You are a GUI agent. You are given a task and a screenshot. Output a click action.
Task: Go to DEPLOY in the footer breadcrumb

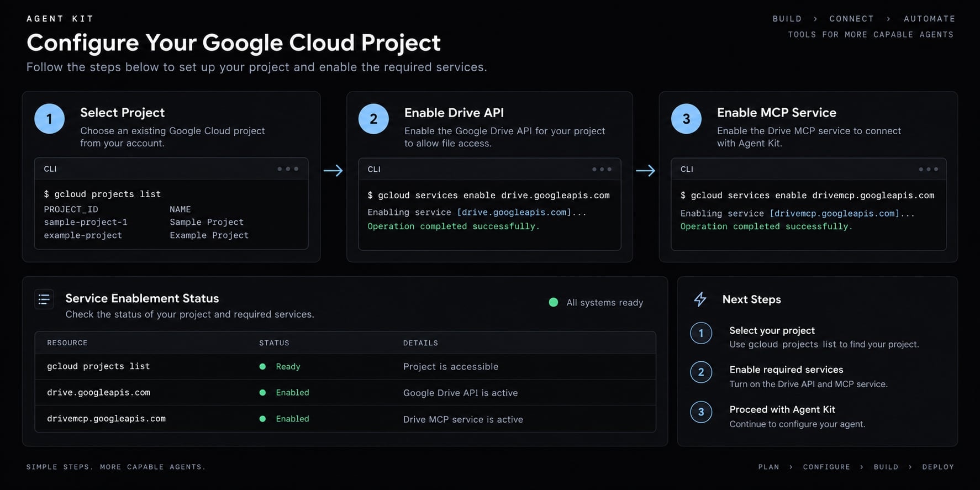click(x=938, y=467)
